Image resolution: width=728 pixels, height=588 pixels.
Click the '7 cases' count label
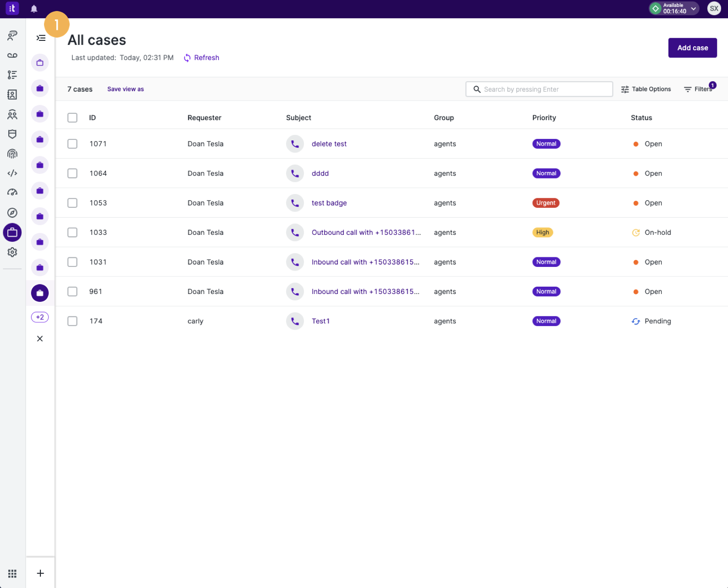click(x=80, y=89)
